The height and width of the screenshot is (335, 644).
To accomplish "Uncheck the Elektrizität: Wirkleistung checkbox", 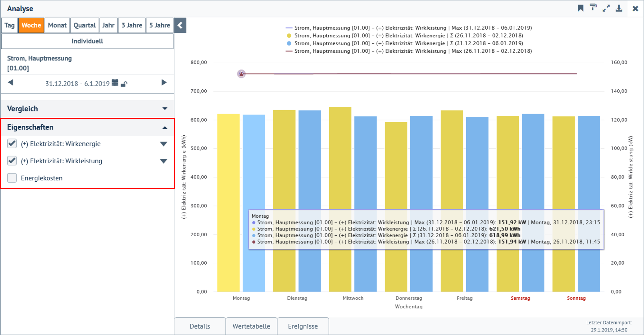I will (x=12, y=161).
